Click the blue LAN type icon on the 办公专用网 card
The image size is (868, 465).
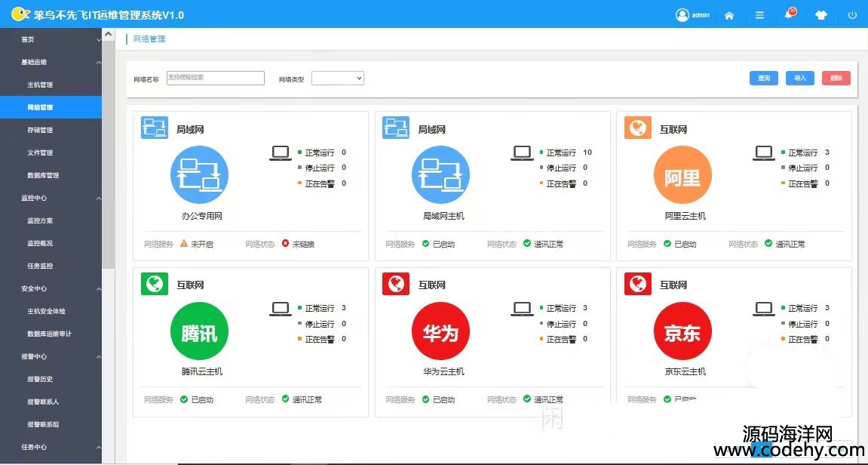pos(155,128)
